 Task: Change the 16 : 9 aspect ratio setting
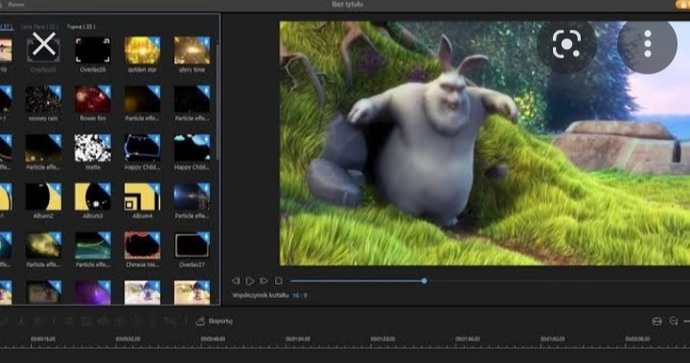[300, 296]
